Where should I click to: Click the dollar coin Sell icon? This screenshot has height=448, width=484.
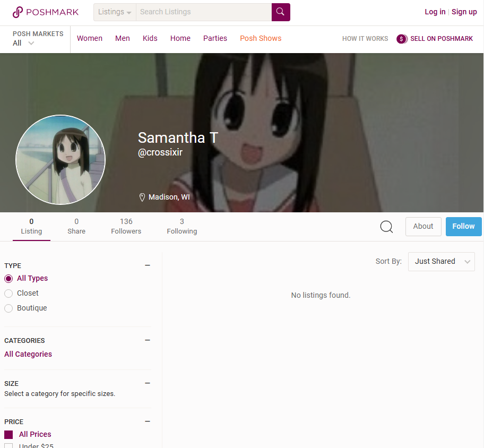click(x=402, y=39)
